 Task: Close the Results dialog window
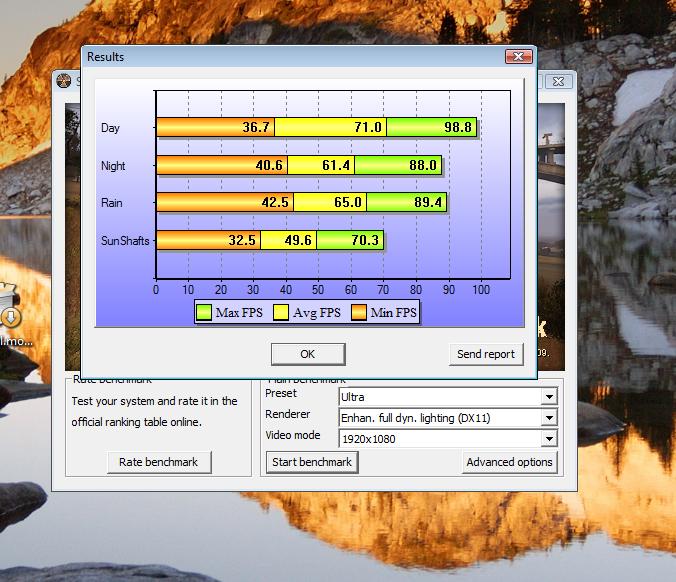pos(519,56)
